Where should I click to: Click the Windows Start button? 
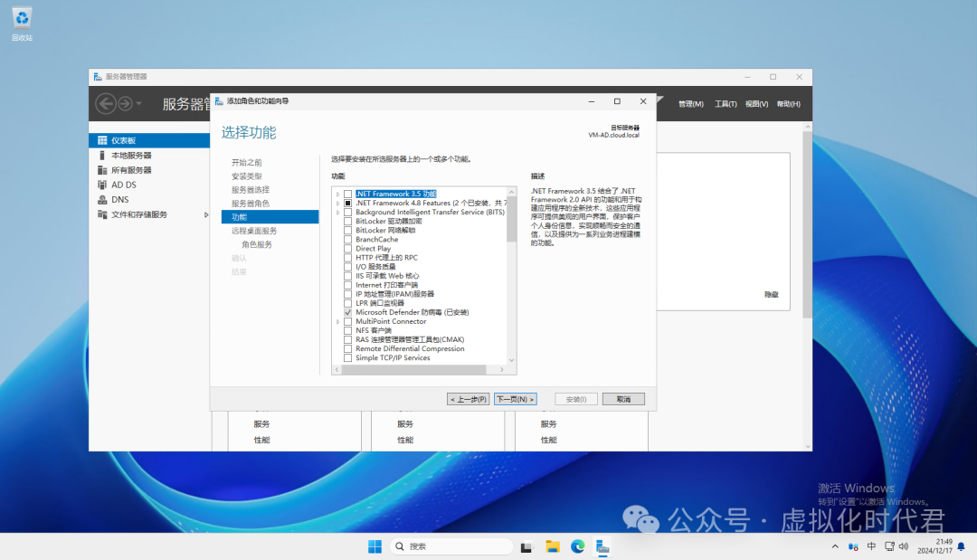[x=375, y=546]
